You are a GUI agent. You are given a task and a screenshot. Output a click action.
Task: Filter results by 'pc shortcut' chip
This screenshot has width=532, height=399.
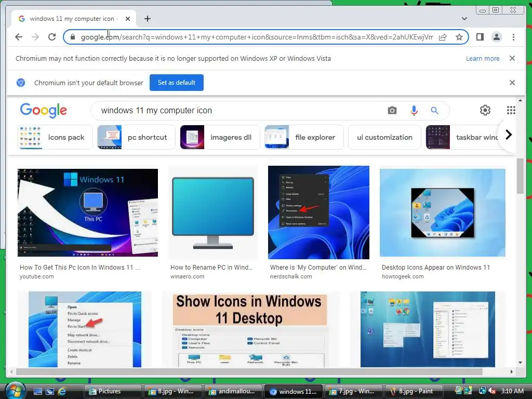[x=136, y=137]
